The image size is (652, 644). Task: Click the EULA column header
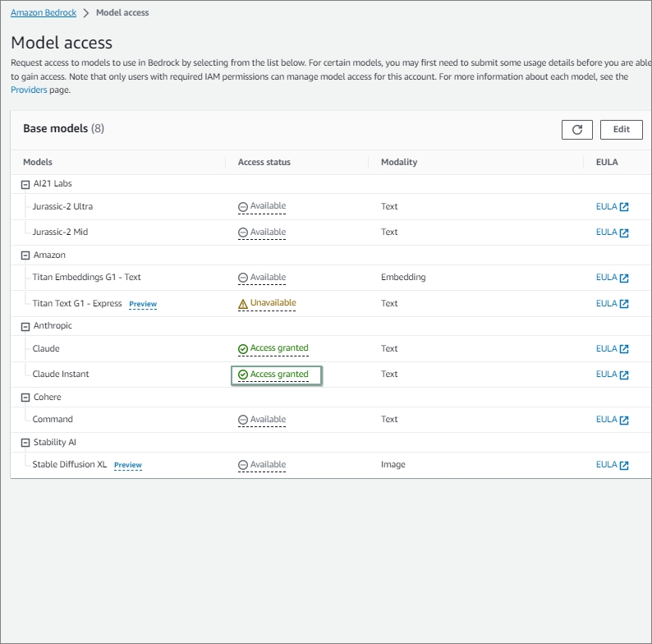tap(607, 163)
